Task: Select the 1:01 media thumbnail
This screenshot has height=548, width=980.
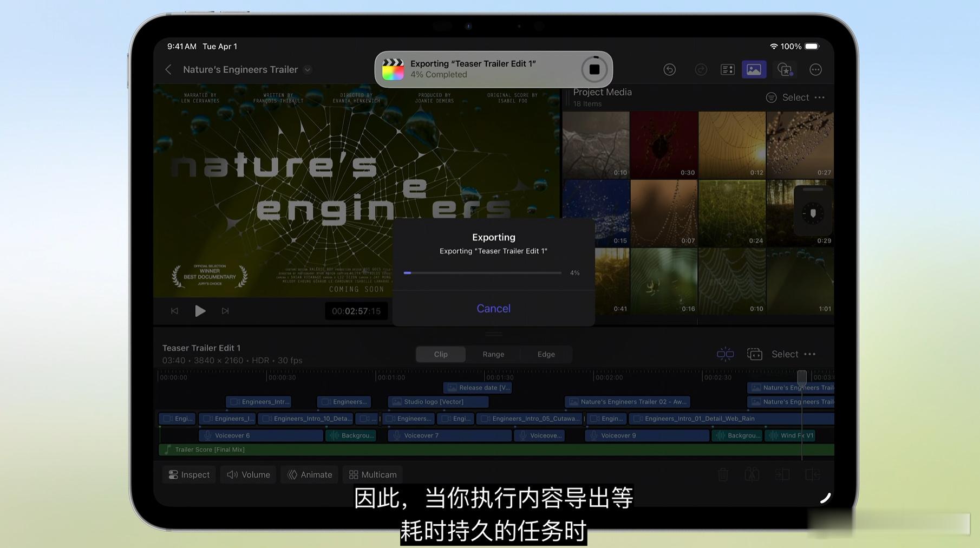Action: coord(800,282)
